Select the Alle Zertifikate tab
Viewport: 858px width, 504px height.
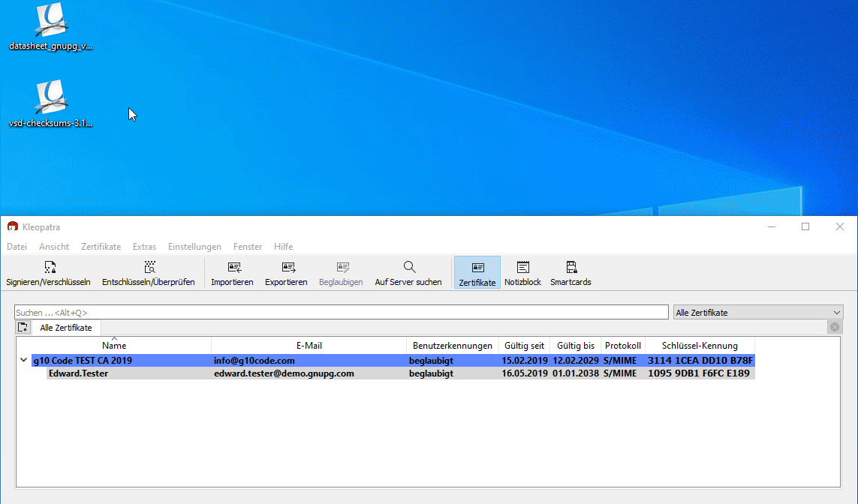tap(66, 328)
